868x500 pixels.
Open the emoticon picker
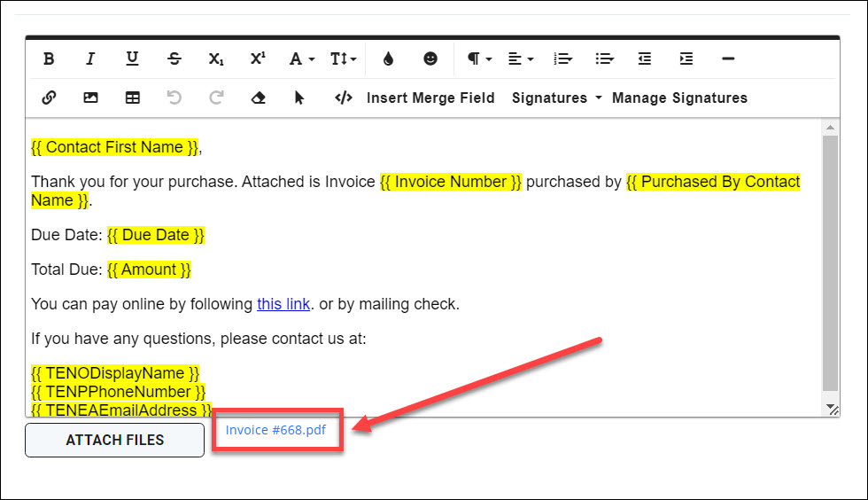(x=430, y=59)
